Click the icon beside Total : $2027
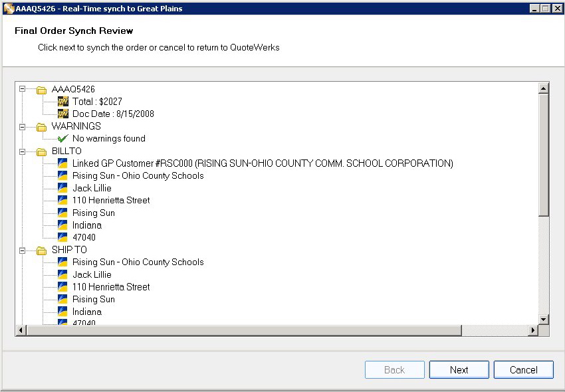The width and height of the screenshot is (565, 392). coord(62,102)
